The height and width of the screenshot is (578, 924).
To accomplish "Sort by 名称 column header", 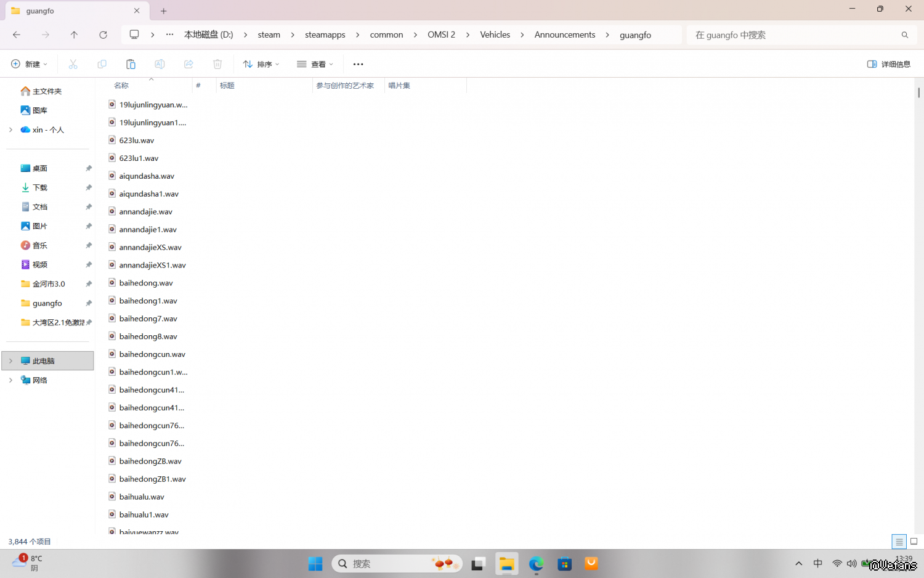I will [121, 86].
